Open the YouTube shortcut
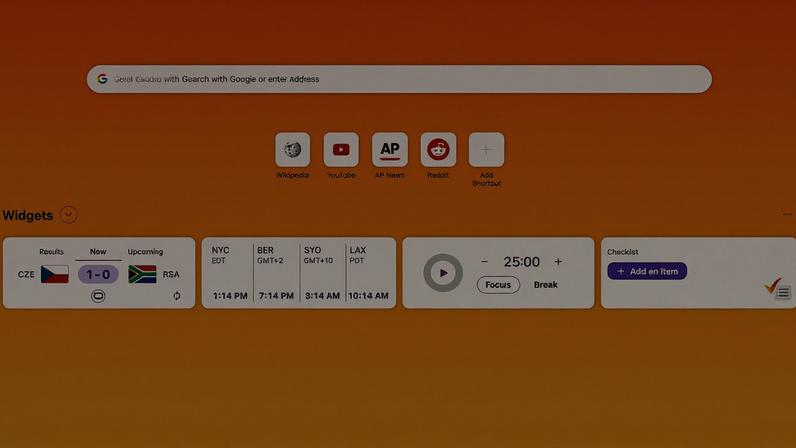796x448 pixels. (x=341, y=150)
